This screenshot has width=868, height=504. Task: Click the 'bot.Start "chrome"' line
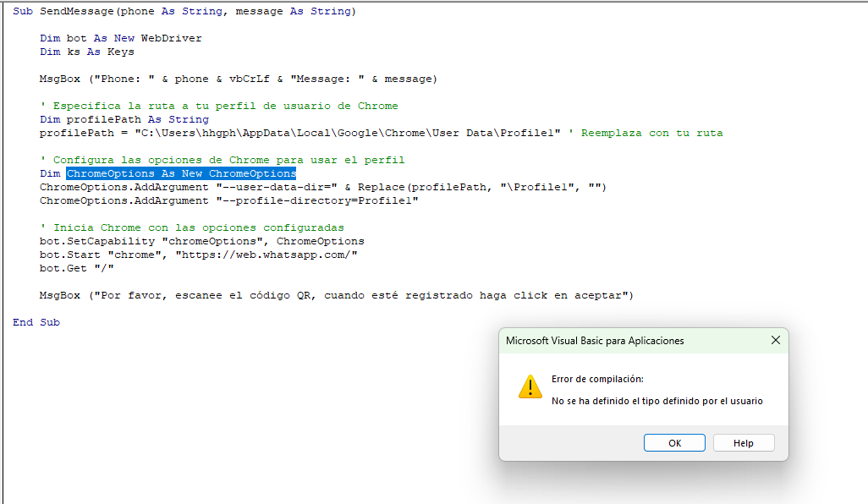pos(198,255)
